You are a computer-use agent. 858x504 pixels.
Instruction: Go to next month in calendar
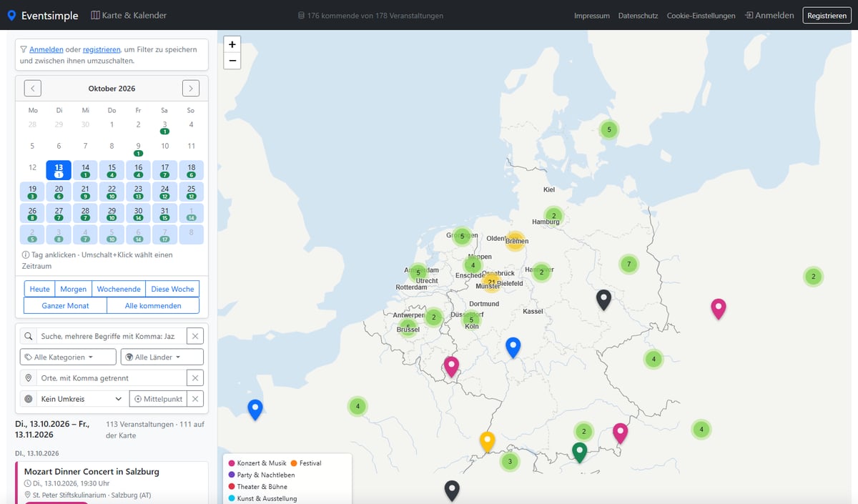tap(191, 89)
